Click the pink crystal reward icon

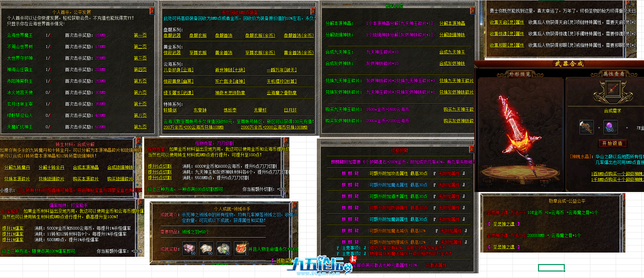[x=189, y=248]
